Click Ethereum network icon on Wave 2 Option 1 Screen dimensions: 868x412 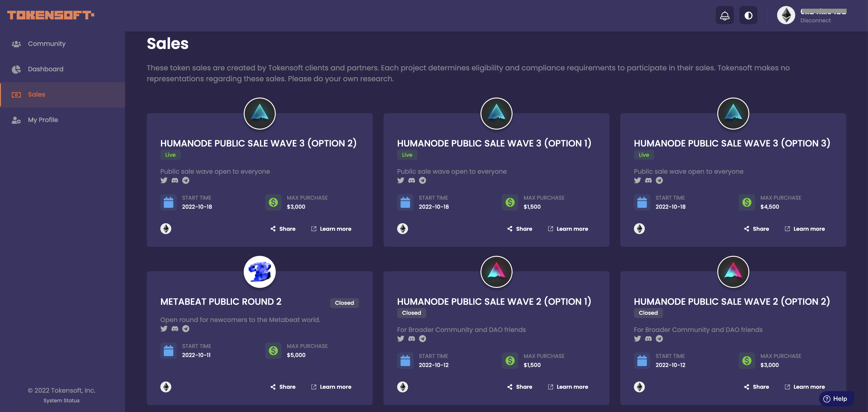403,387
